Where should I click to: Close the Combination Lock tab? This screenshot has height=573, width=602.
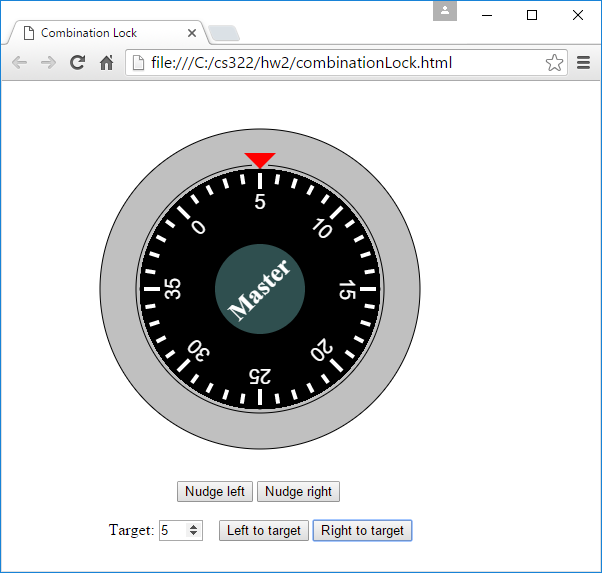point(192,33)
